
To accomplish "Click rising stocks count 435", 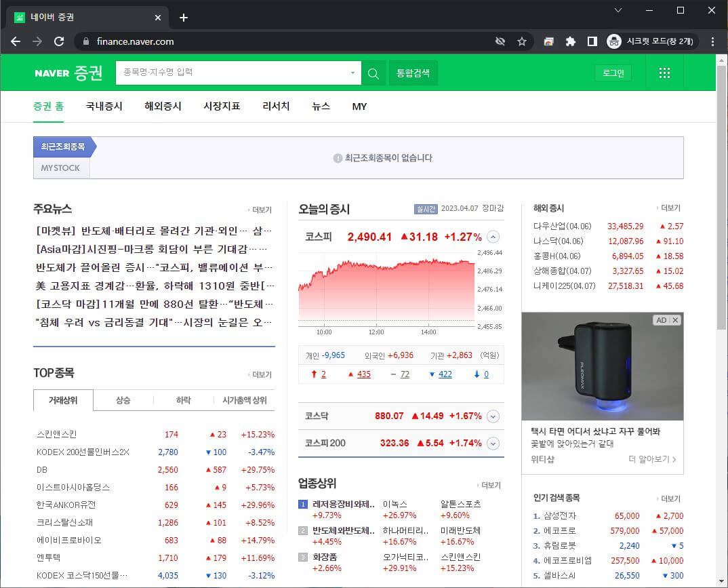I will (363, 374).
